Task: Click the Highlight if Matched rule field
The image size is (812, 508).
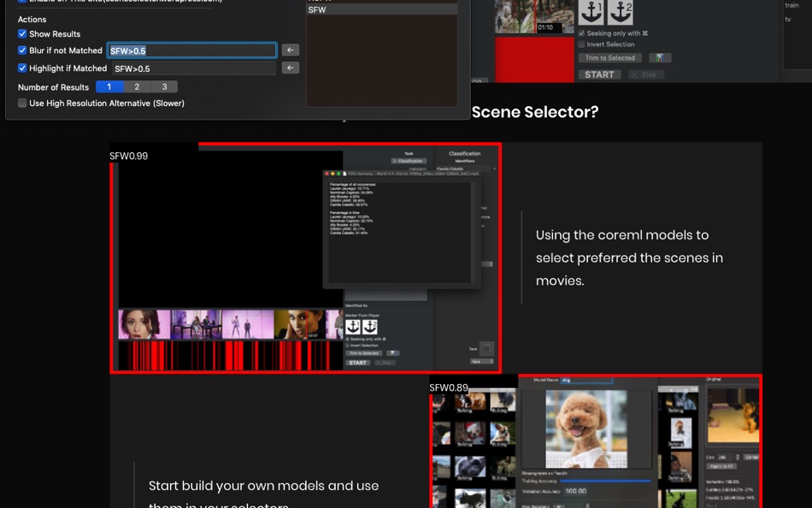Action: coord(194,68)
